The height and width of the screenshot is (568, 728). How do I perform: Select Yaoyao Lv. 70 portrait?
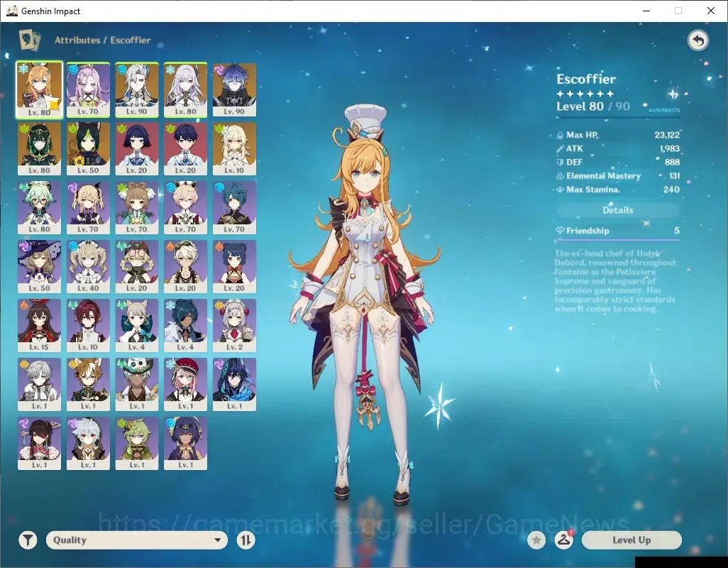(137, 207)
